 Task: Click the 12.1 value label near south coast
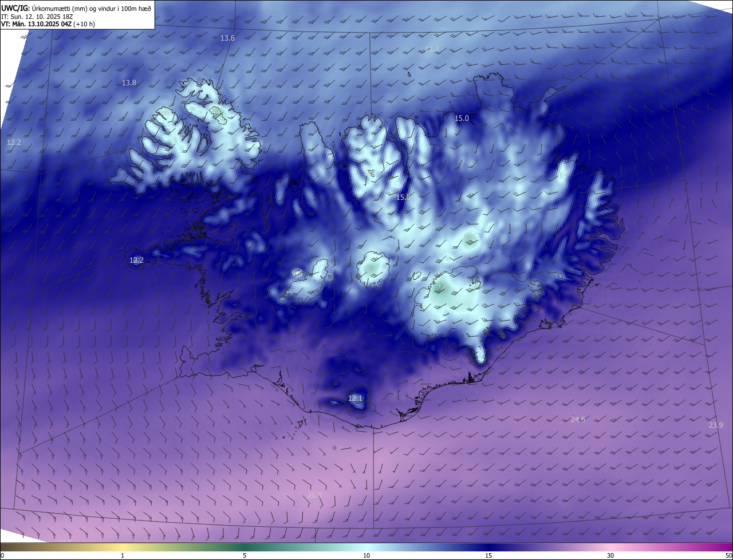click(x=355, y=397)
